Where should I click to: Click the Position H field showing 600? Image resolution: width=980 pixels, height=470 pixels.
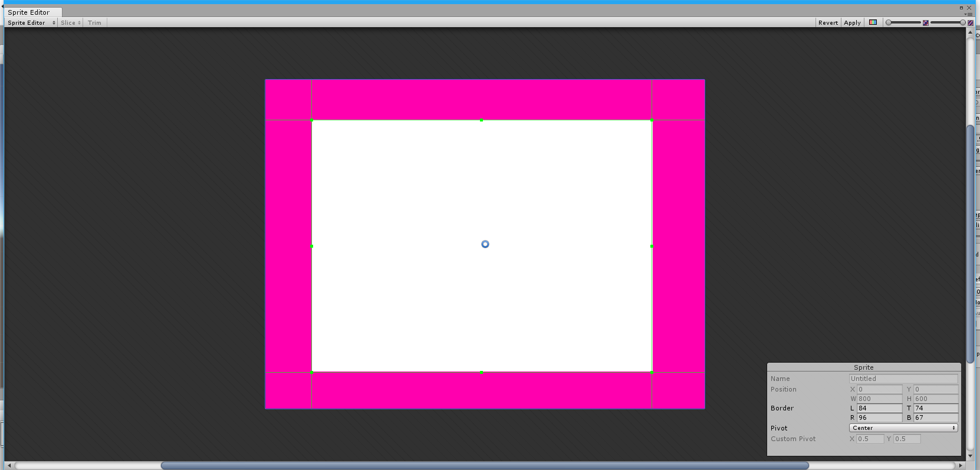click(x=936, y=399)
